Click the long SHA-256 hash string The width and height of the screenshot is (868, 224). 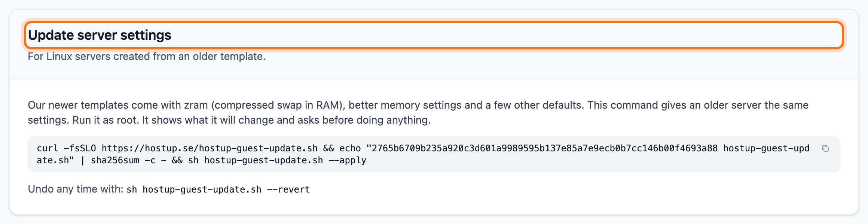(x=544, y=148)
